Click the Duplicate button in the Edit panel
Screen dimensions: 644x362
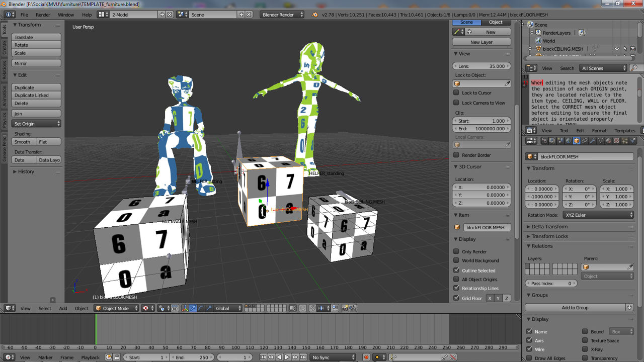(x=36, y=87)
